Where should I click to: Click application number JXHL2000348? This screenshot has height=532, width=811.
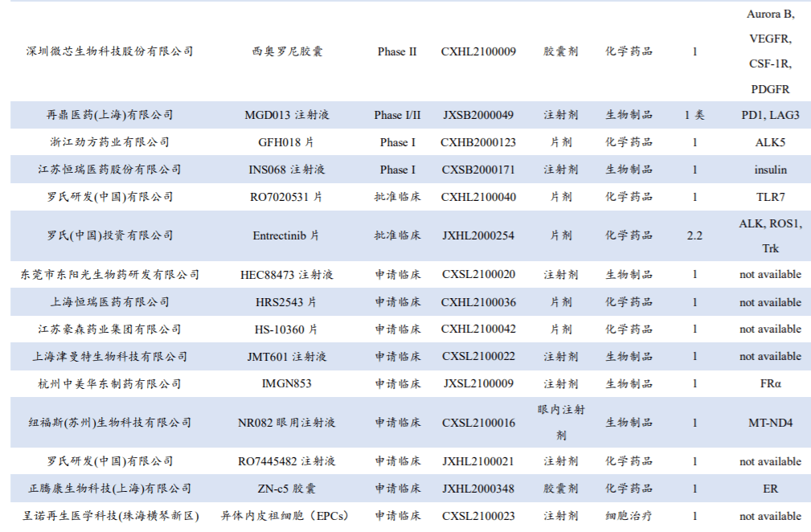(x=478, y=489)
